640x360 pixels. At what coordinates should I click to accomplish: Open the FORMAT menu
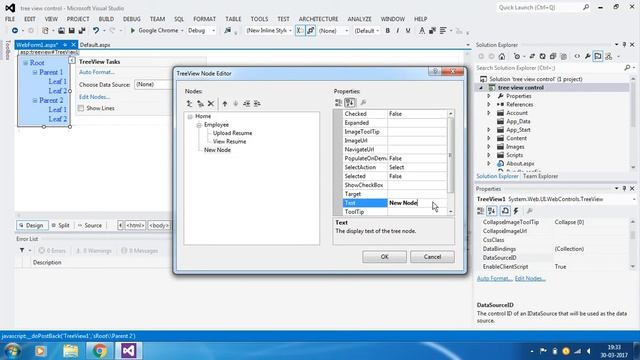(204, 19)
